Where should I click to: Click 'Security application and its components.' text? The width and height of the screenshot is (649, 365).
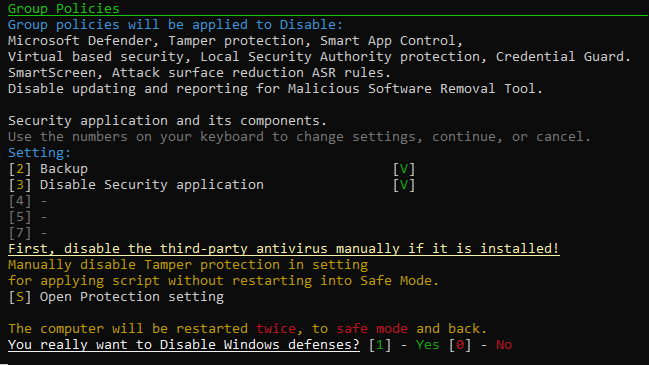tap(167, 121)
